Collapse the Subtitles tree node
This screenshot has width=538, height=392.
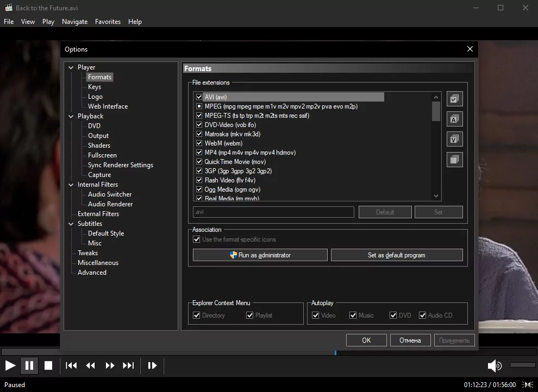[x=71, y=224]
